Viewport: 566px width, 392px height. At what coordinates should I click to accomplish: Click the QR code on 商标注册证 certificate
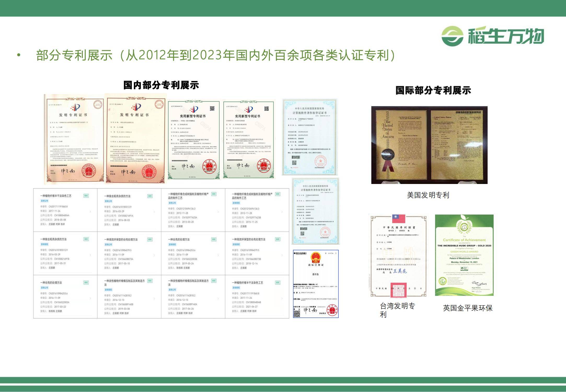pyautogui.click(x=297, y=314)
